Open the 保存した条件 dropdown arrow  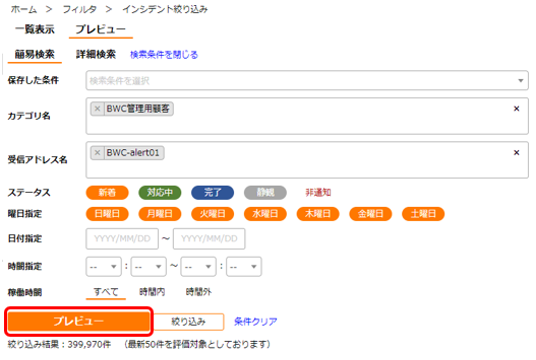[520, 81]
